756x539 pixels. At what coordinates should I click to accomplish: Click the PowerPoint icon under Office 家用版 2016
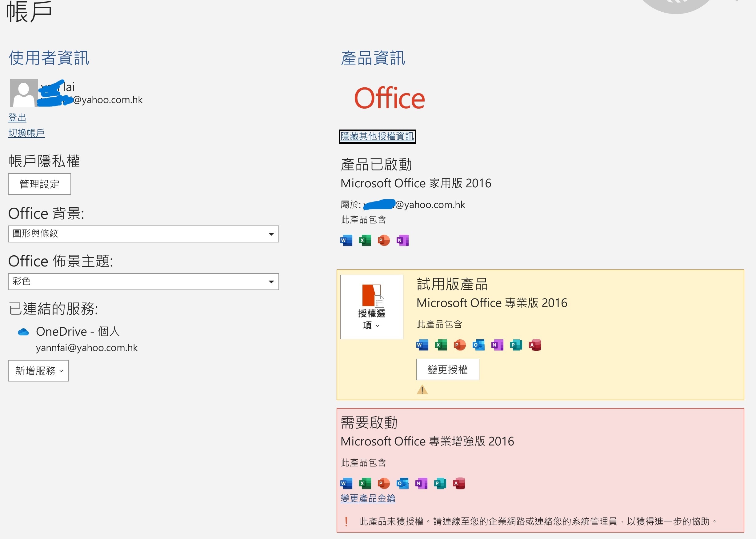(x=384, y=240)
